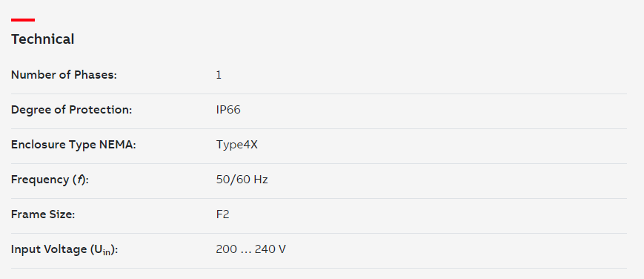Click the word Phases in first row
This screenshot has height=279, width=644.
pyautogui.click(x=96, y=75)
